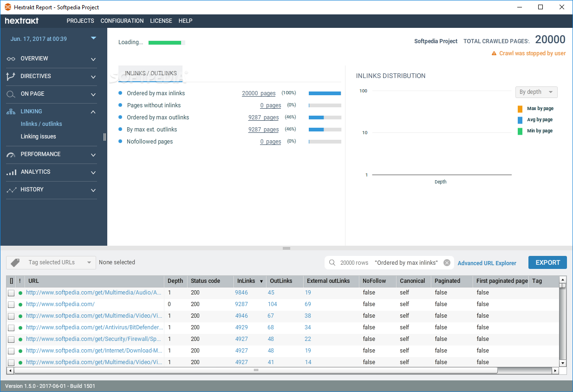Expand the Performance section

(93, 155)
